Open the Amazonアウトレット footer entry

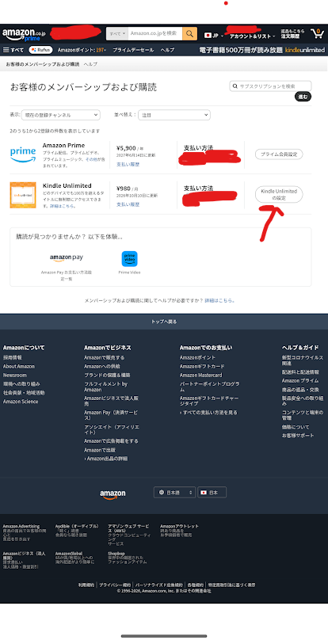click(180, 530)
